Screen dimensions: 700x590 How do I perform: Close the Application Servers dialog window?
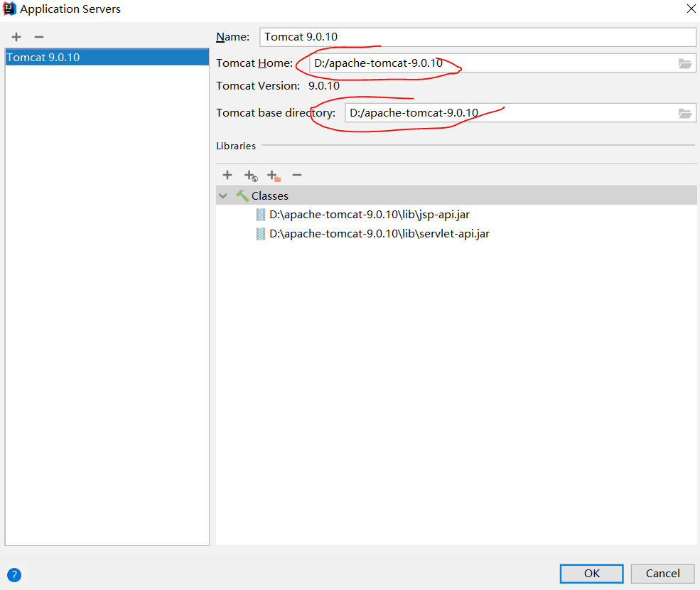(x=691, y=9)
